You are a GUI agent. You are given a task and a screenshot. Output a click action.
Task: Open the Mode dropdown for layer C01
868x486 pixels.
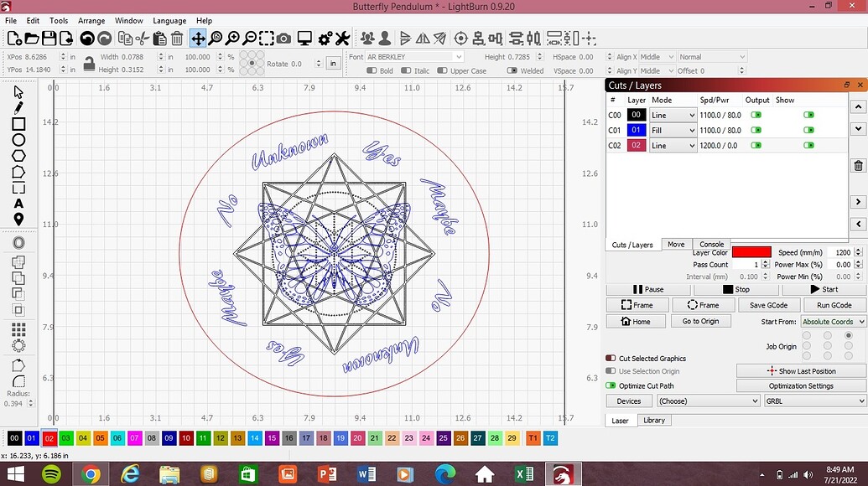coord(673,130)
